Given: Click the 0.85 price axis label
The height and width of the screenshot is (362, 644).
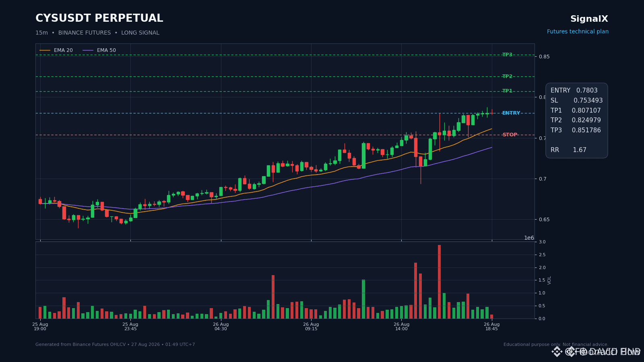Looking at the screenshot, I should tap(544, 57).
